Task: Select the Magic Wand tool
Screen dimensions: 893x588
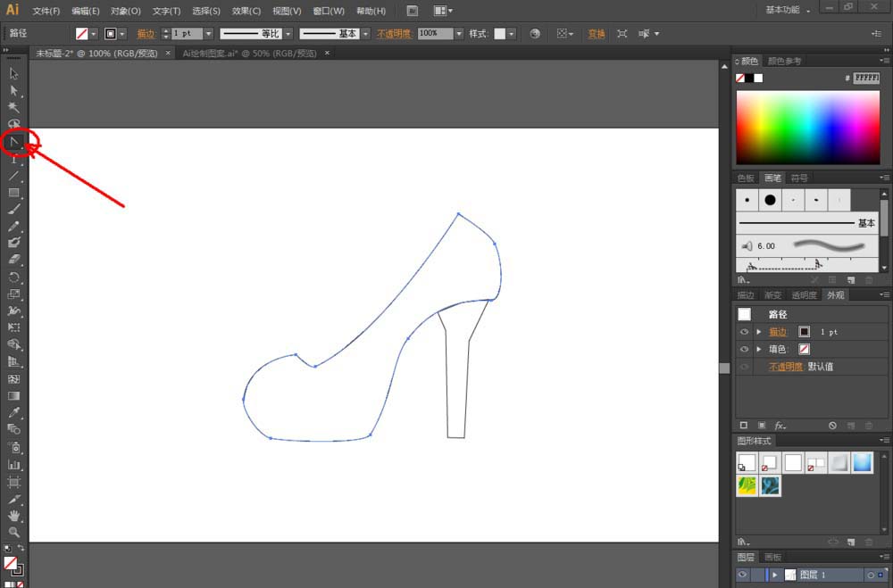Action: point(14,107)
